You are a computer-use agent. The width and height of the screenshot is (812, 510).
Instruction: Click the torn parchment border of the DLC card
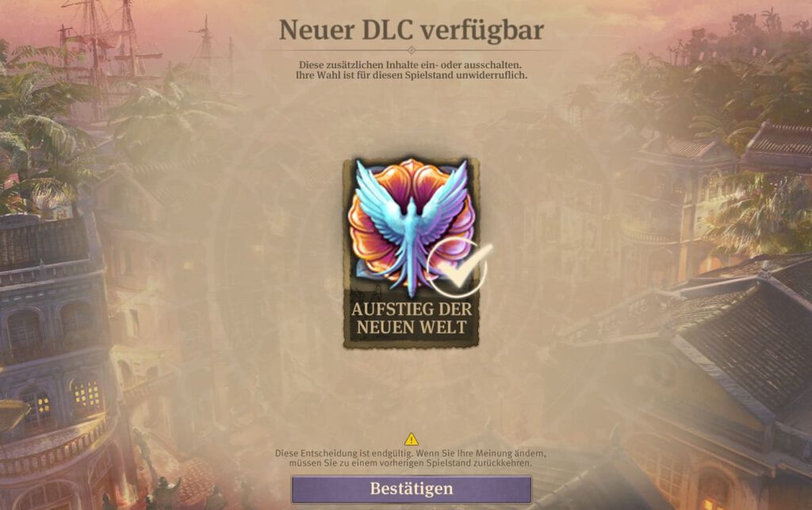(344, 253)
